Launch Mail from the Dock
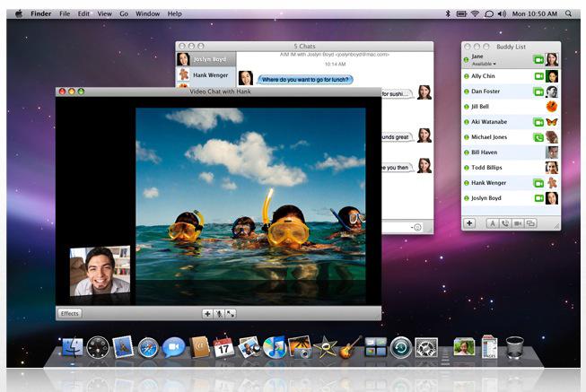Image resolution: width=586 pixels, height=392 pixels. pos(123,347)
